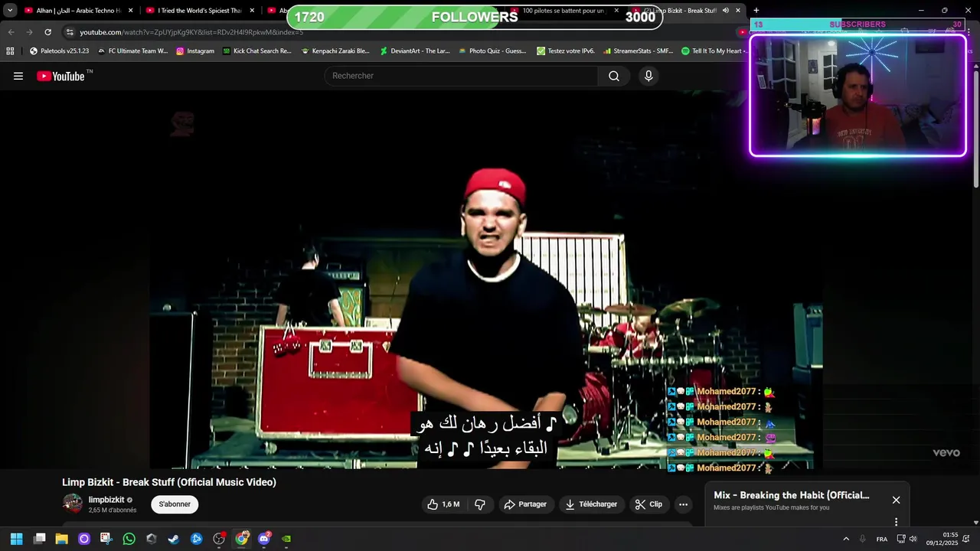The height and width of the screenshot is (551, 980).
Task: Open Photo Quiz bookmark
Action: (x=492, y=51)
